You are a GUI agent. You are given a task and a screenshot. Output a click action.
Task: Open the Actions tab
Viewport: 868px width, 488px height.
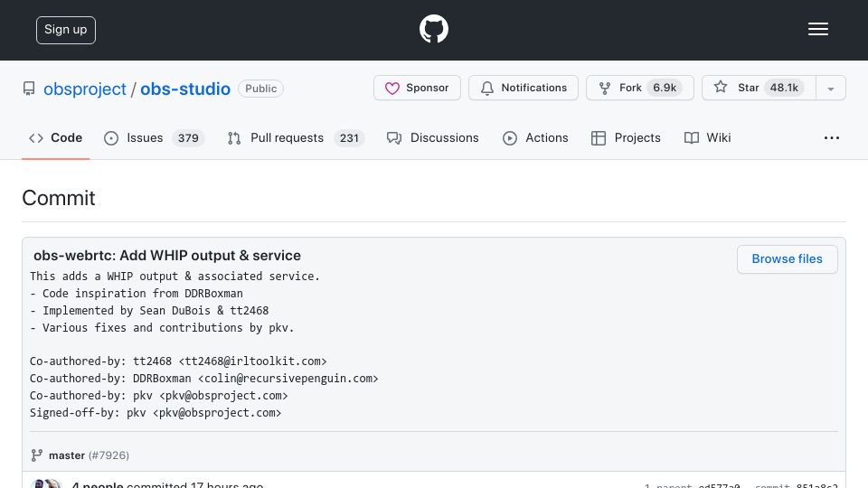pos(535,137)
